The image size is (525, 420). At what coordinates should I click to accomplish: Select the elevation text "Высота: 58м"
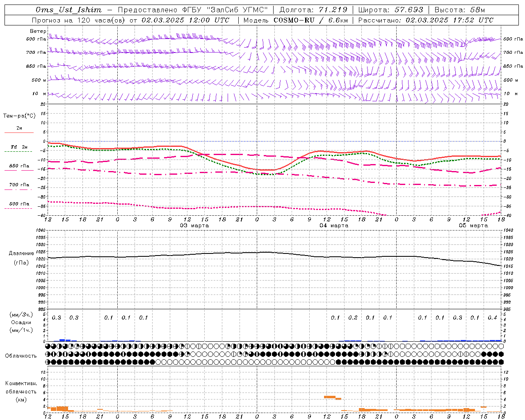(x=459, y=10)
